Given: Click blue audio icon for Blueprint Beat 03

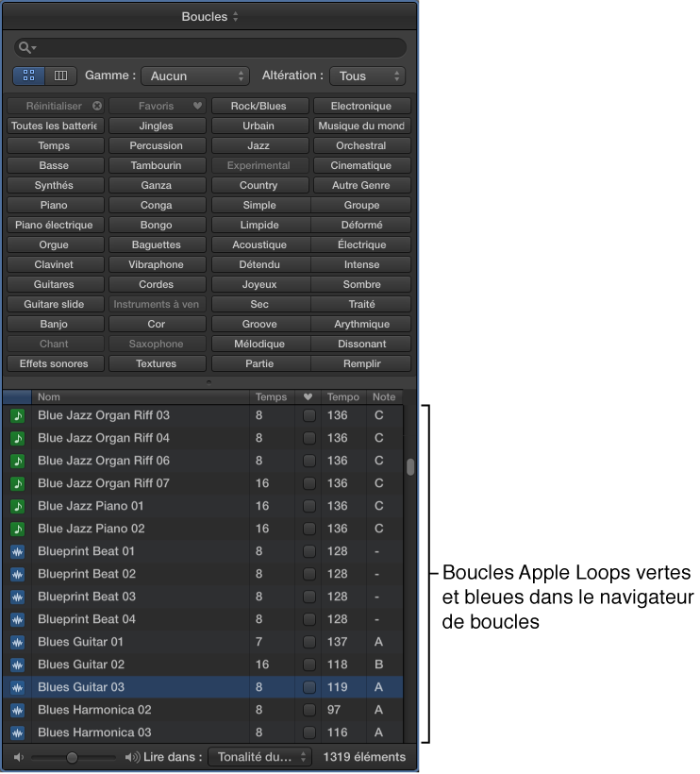Looking at the screenshot, I should tap(18, 597).
